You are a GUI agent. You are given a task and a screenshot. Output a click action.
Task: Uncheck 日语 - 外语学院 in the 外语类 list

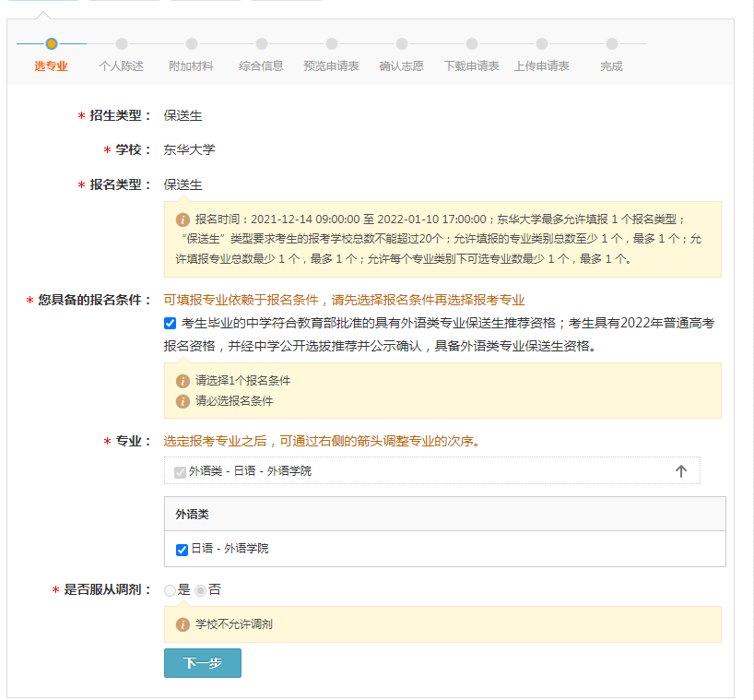[182, 550]
